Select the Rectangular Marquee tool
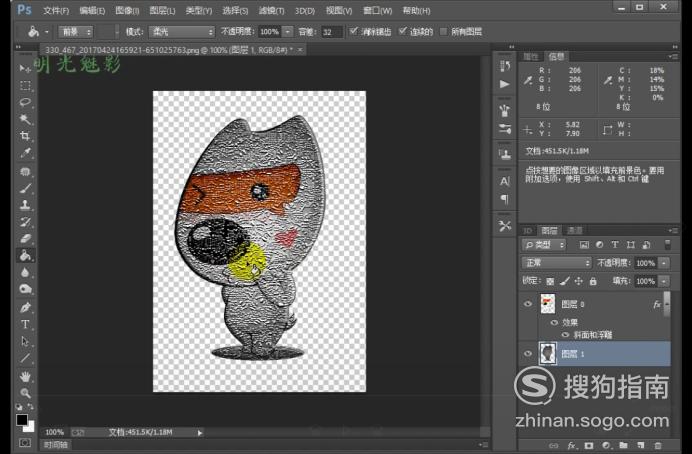 coord(25,85)
